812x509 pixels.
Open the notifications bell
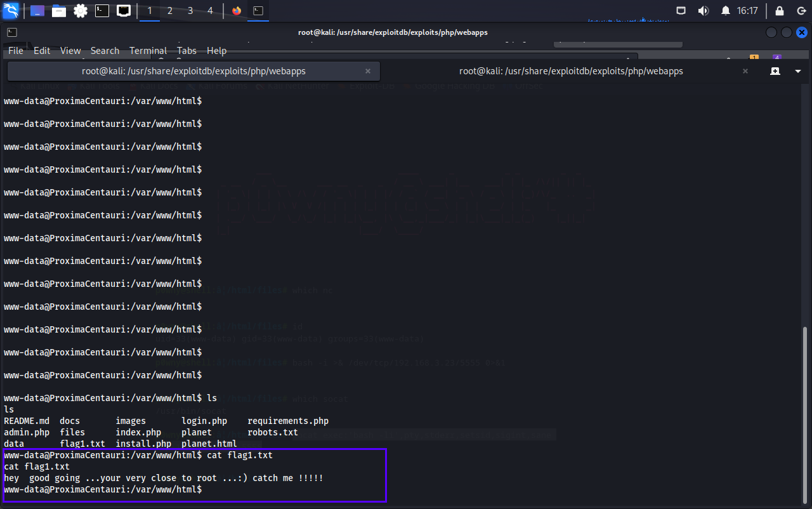(726, 11)
